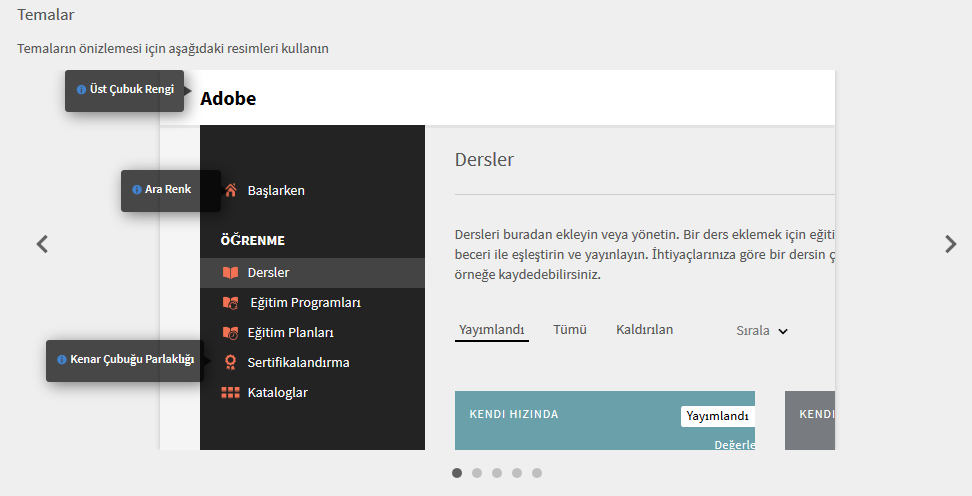Select the second carousel pagination dot
The image size is (972, 496).
(x=477, y=473)
